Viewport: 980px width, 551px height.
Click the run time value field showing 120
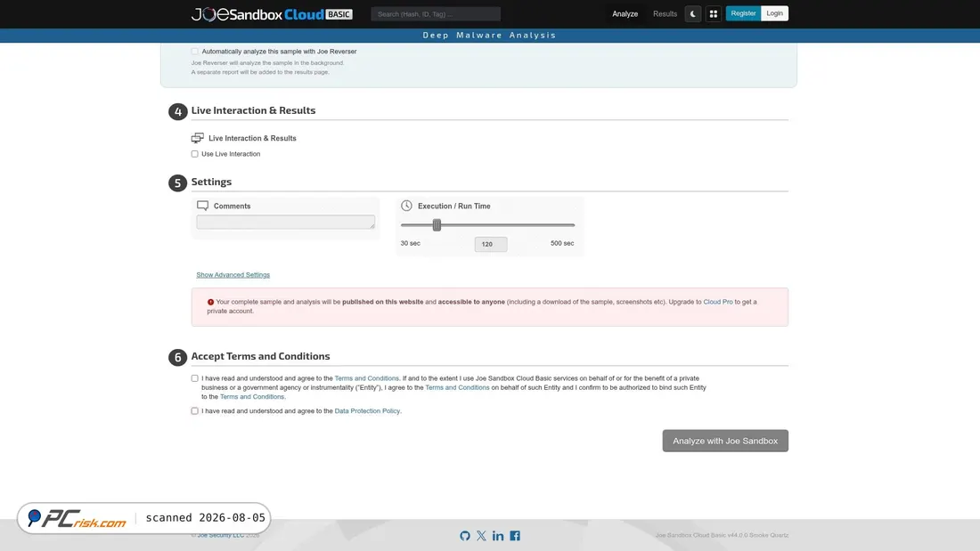tap(491, 244)
